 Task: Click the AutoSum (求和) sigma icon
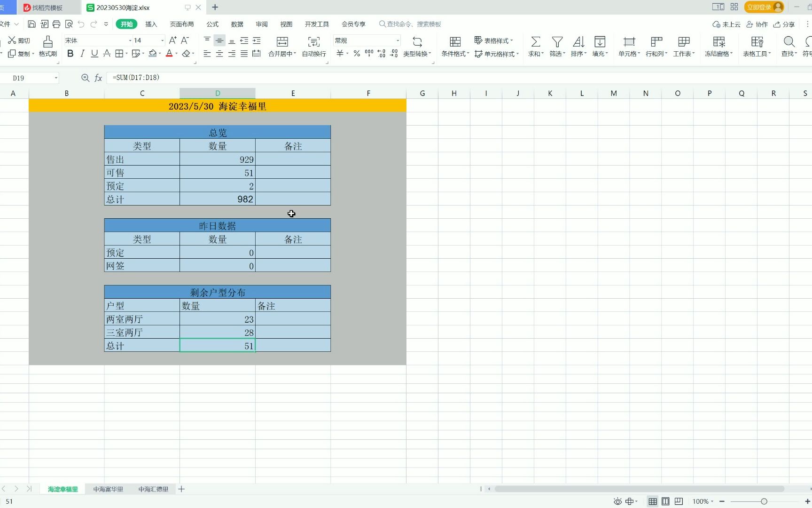pos(535,42)
